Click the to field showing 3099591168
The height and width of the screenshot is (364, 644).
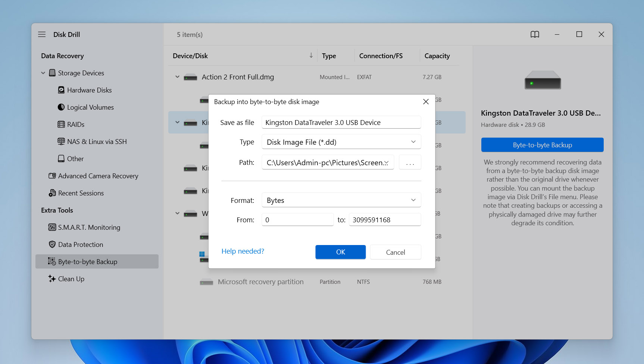[385, 220]
